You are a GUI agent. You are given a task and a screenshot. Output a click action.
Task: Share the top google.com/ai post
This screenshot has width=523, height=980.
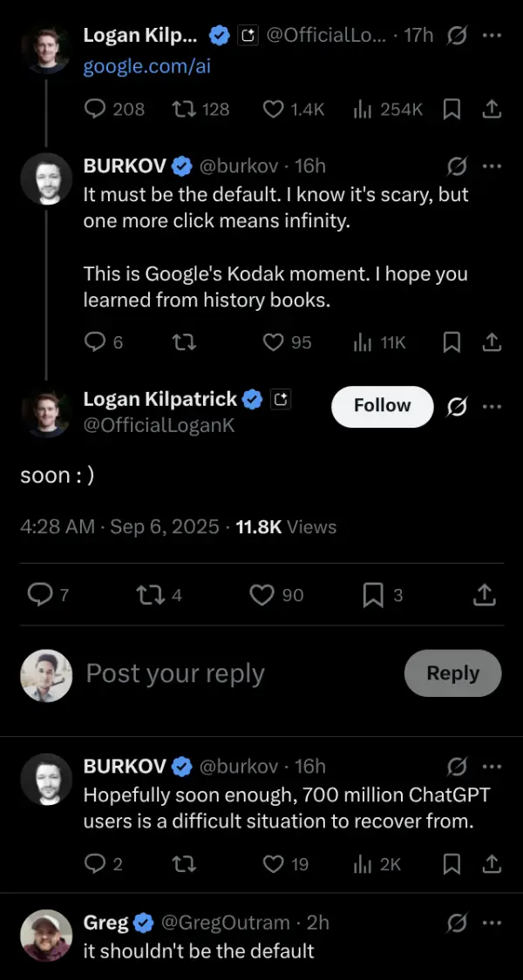point(492,109)
